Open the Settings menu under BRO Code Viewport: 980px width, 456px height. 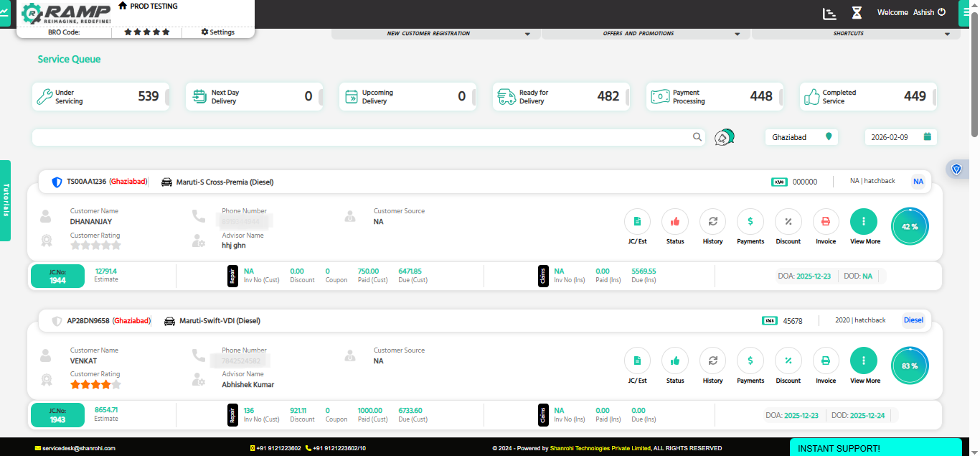[217, 32]
